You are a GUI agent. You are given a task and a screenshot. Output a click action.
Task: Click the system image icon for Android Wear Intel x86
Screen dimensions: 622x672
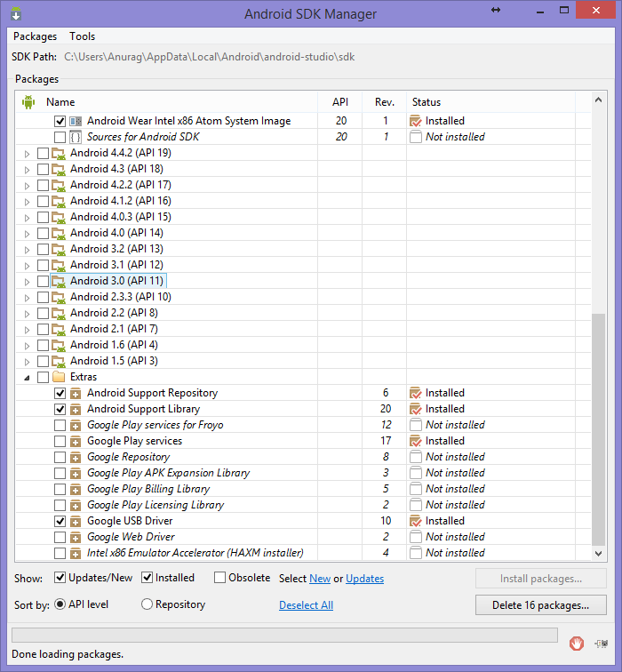click(76, 121)
